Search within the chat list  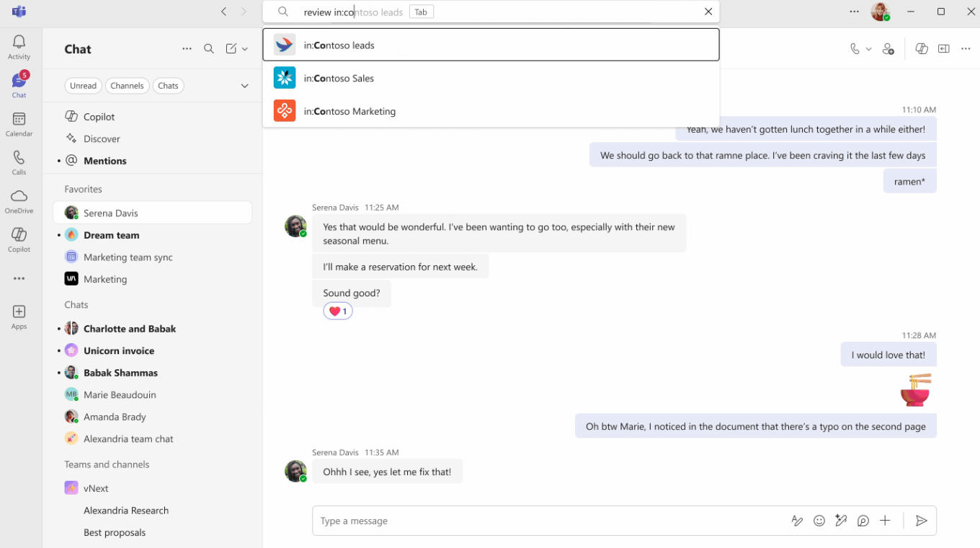[209, 49]
